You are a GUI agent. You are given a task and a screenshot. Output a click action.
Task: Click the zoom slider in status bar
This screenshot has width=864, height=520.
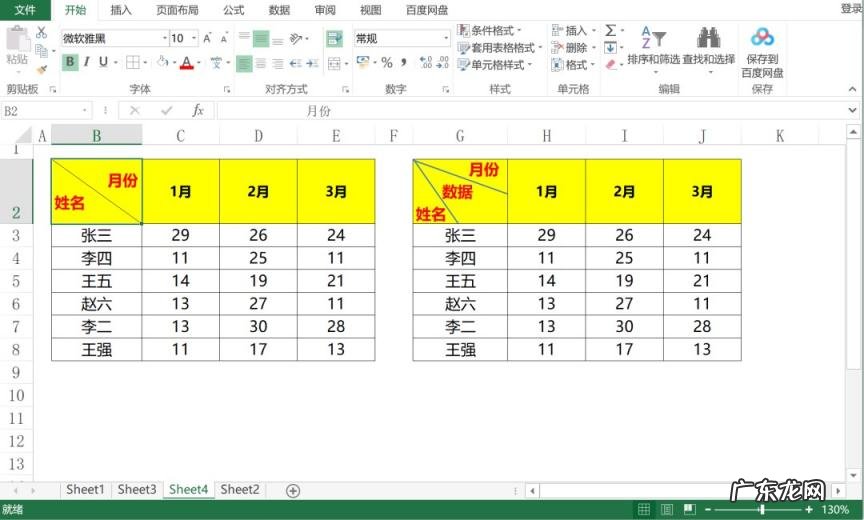pos(762,510)
